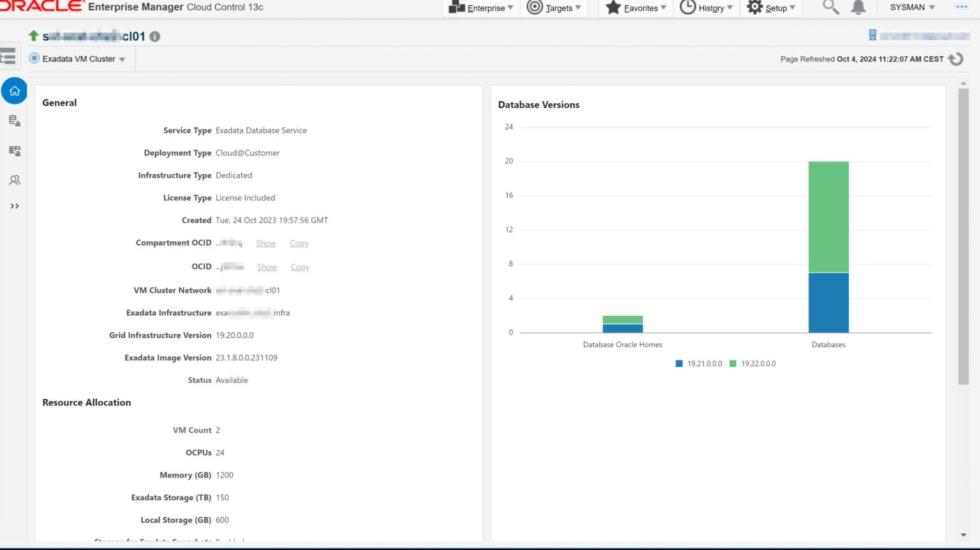Viewport: 980px width, 550px height.
Task: Toggle the 19.21.0.0.0 legend swatch
Action: point(679,364)
